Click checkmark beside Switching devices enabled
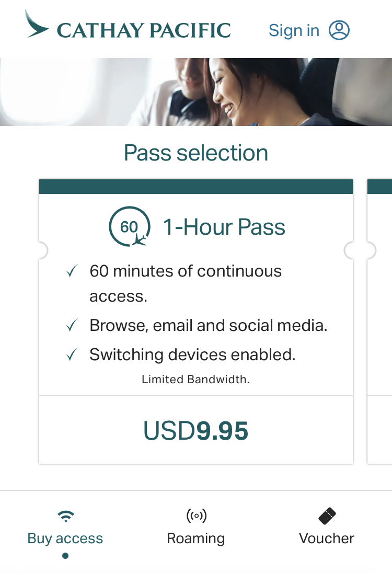392x573 pixels. [71, 355]
